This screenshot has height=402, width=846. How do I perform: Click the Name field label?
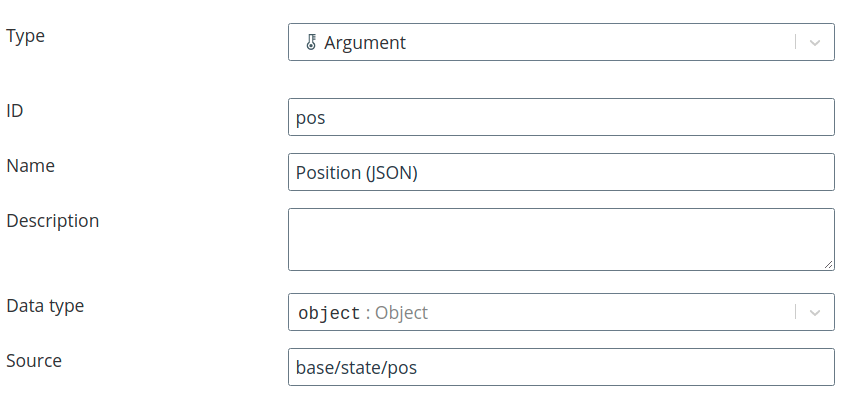click(30, 166)
